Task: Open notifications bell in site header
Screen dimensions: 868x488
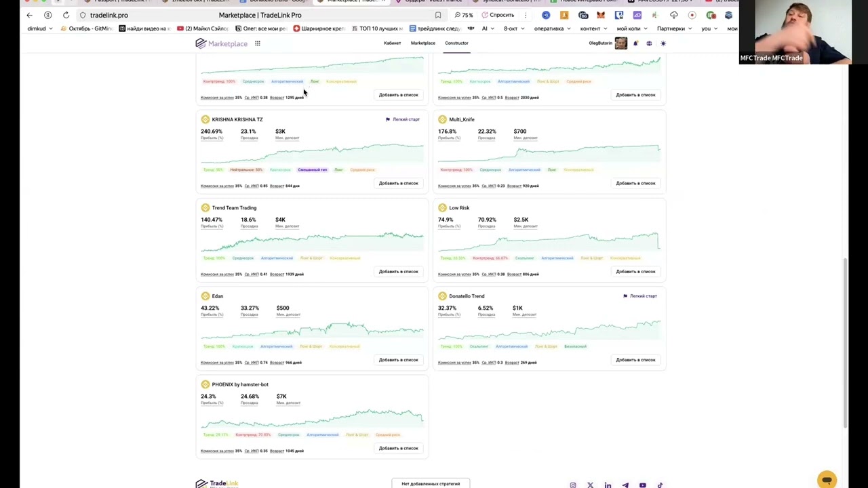Action: [x=635, y=43]
